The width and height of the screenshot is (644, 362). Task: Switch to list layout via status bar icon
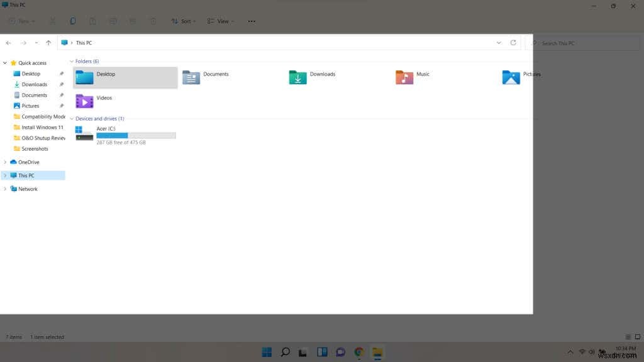(628, 336)
